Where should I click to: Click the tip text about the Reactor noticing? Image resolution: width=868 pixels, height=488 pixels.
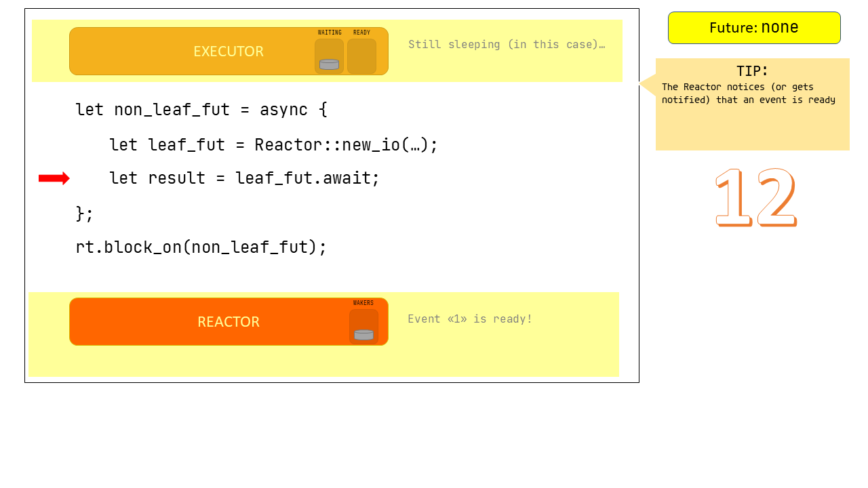click(x=748, y=94)
